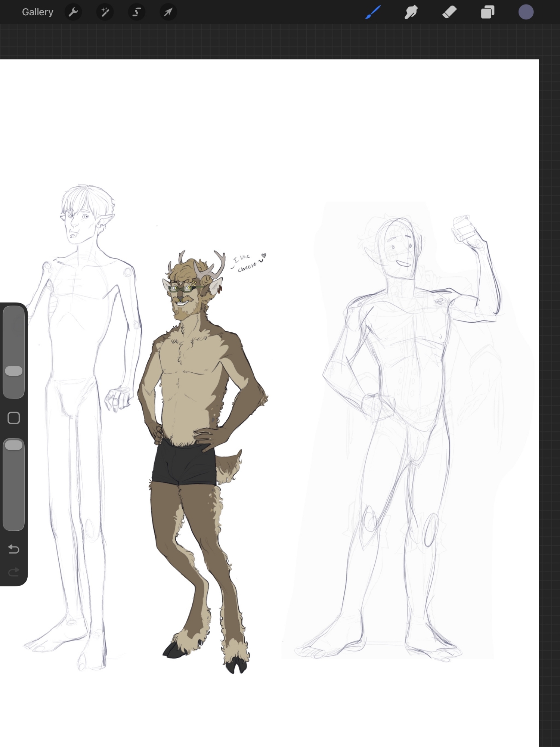The width and height of the screenshot is (560, 747).
Task: Open the Gallery view
Action: [x=37, y=12]
